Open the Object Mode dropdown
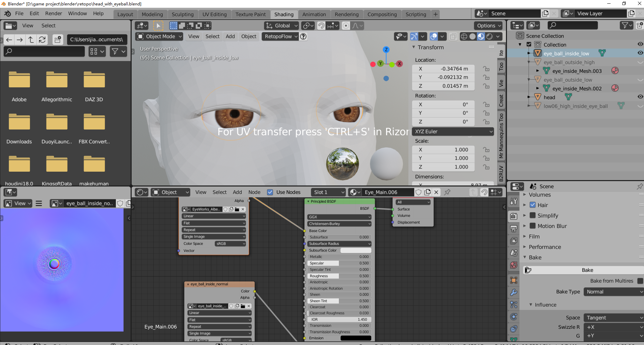The height and width of the screenshot is (345, 644). (159, 36)
